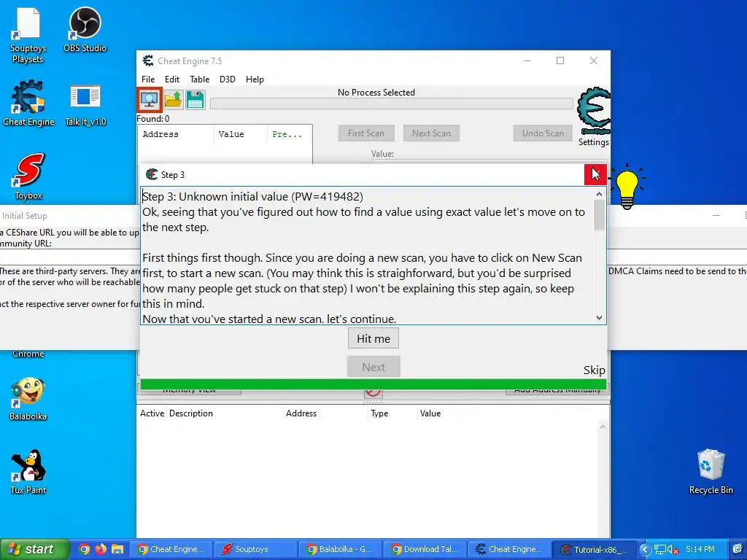Viewport: 747px width, 560px height.
Task: Open the D3D menu
Action: point(228,79)
